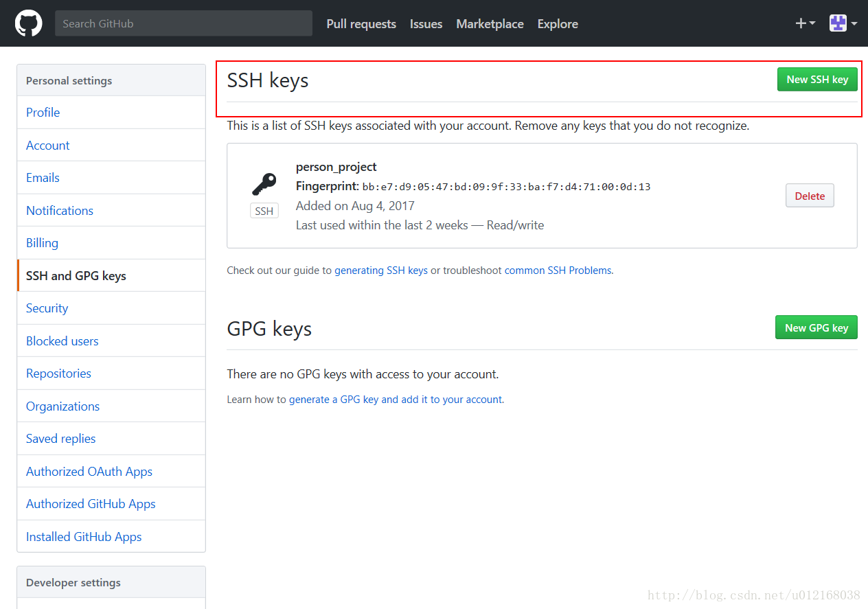Click the SSH label badge under key
Viewport: 868px width, 609px height.
(x=264, y=211)
